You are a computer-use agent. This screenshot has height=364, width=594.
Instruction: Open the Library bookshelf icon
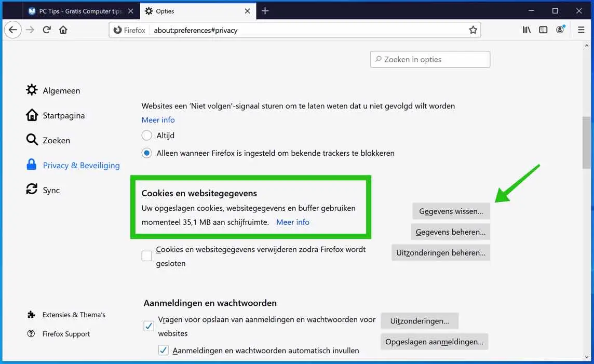[526, 30]
